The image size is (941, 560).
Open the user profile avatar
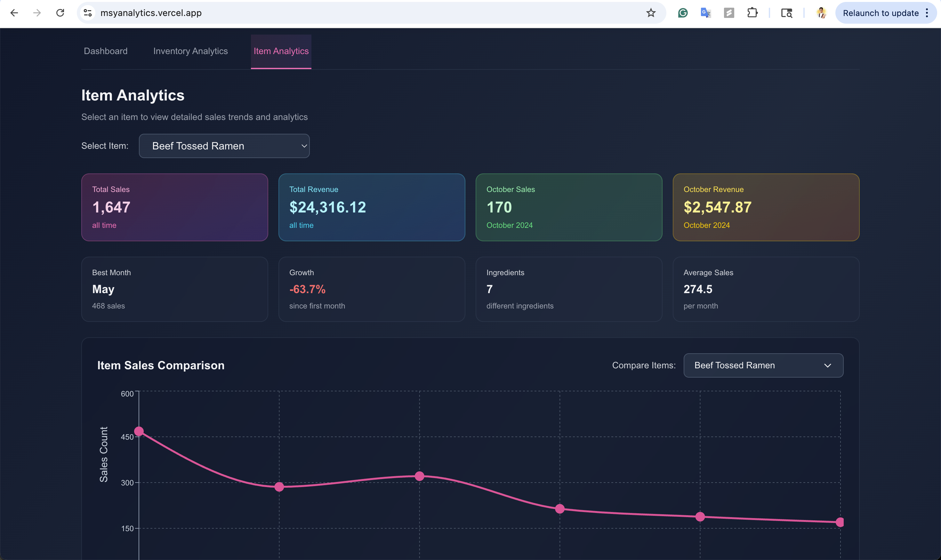click(x=821, y=13)
